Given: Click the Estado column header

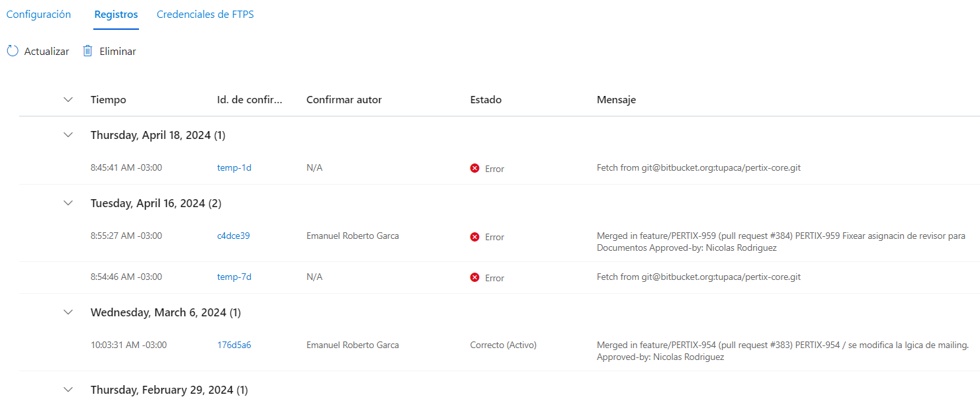Looking at the screenshot, I should point(486,100).
